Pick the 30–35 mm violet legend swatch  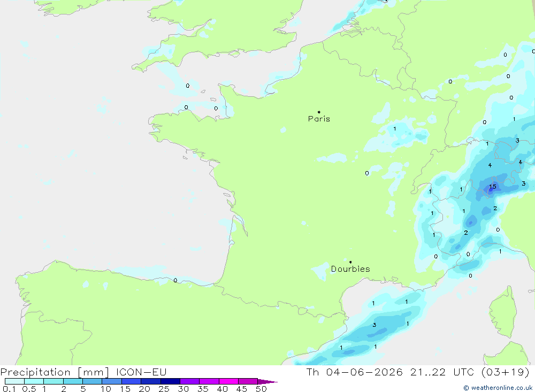tap(189, 381)
